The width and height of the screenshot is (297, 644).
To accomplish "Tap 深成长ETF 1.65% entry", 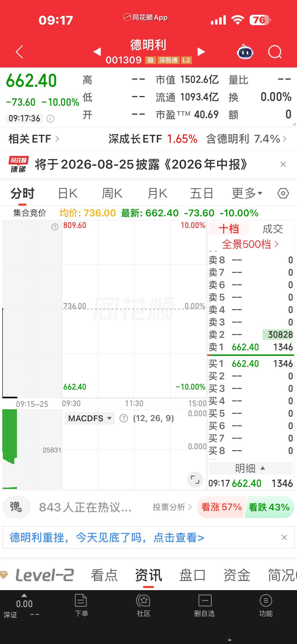I will click(x=153, y=139).
